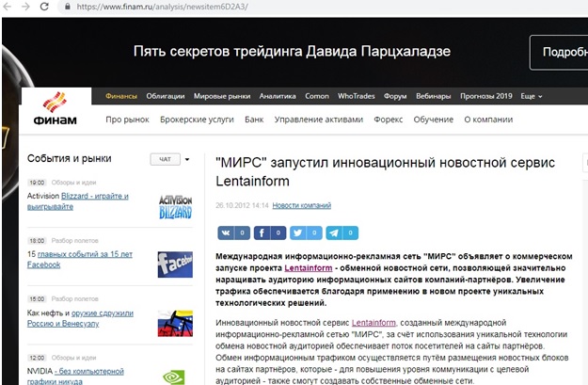The height and width of the screenshot is (385, 588).
Task: Share article on Twitter
Action: coord(306,233)
